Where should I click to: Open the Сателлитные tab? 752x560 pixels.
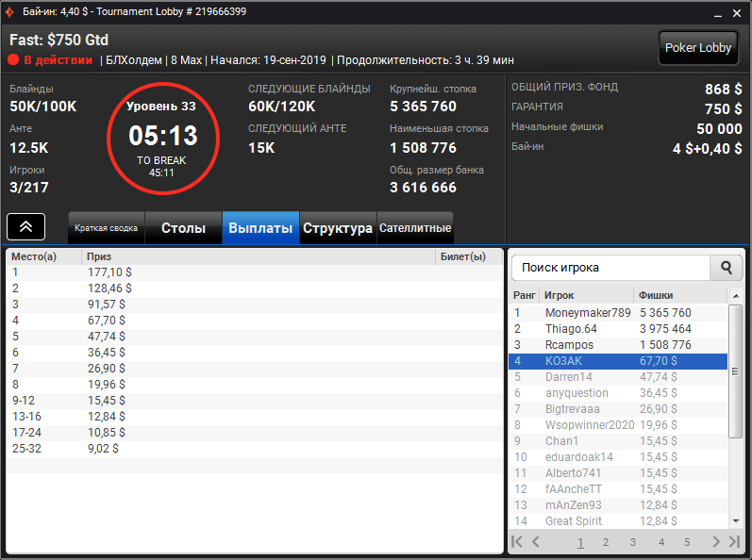[415, 228]
